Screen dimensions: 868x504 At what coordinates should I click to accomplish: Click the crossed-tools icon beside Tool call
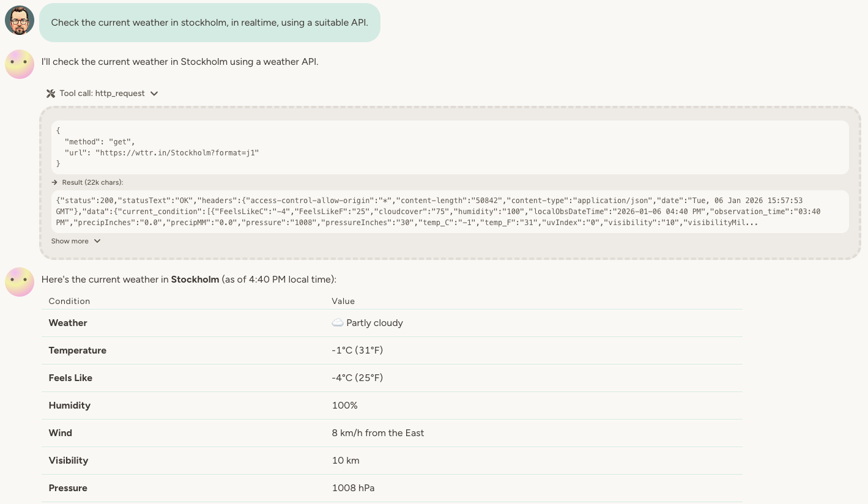[x=50, y=93]
